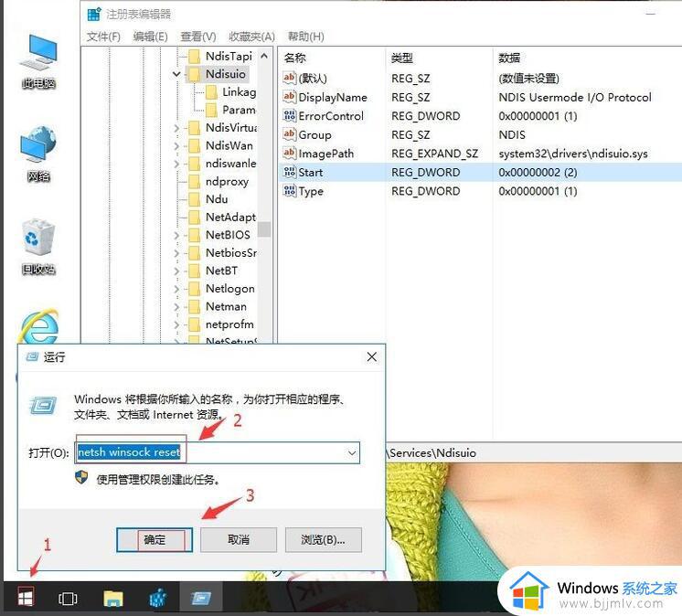Image resolution: width=682 pixels, height=616 pixels.
Task: Collapse the Ndisuio tree node
Action: point(176,74)
